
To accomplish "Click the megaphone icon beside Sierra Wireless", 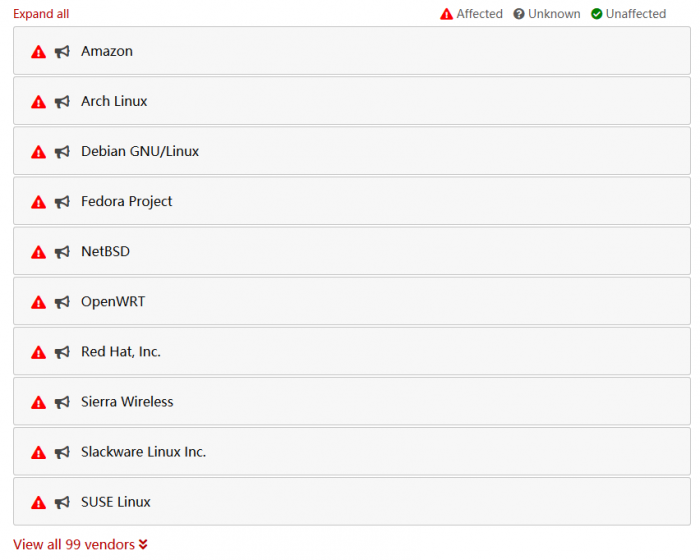I will (x=62, y=402).
